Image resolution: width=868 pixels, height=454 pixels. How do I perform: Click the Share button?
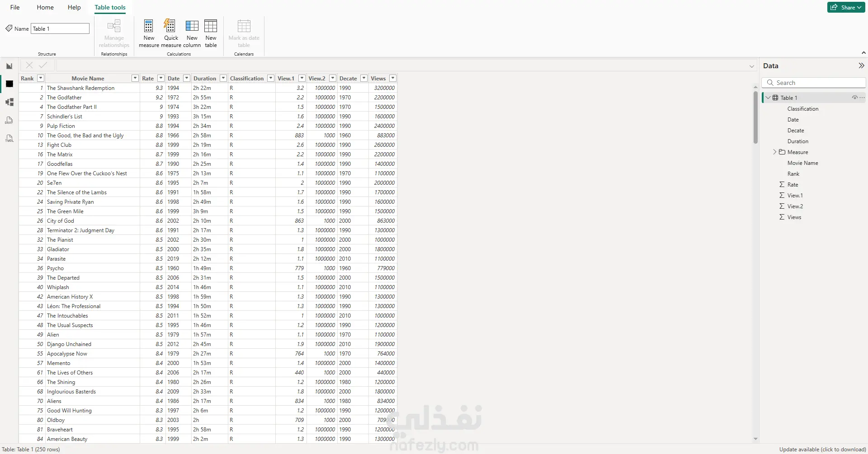(x=846, y=7)
